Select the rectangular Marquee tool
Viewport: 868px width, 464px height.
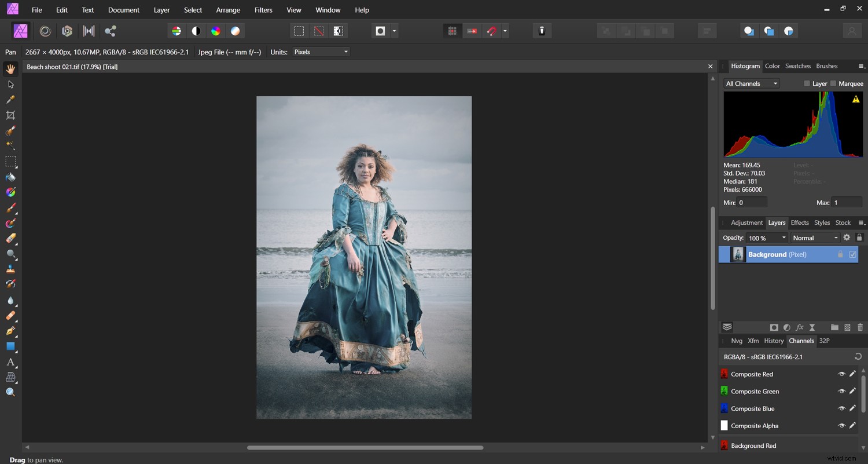(x=10, y=162)
